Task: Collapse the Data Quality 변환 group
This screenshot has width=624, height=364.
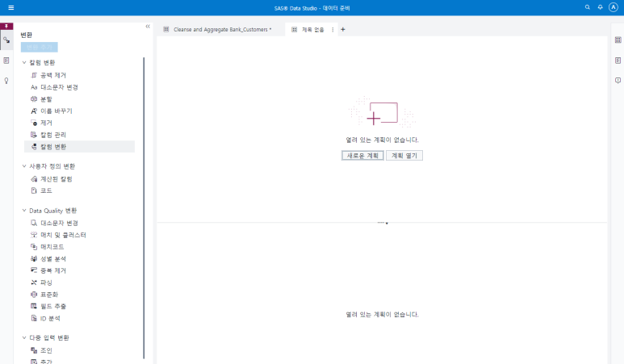Action: pos(24,211)
